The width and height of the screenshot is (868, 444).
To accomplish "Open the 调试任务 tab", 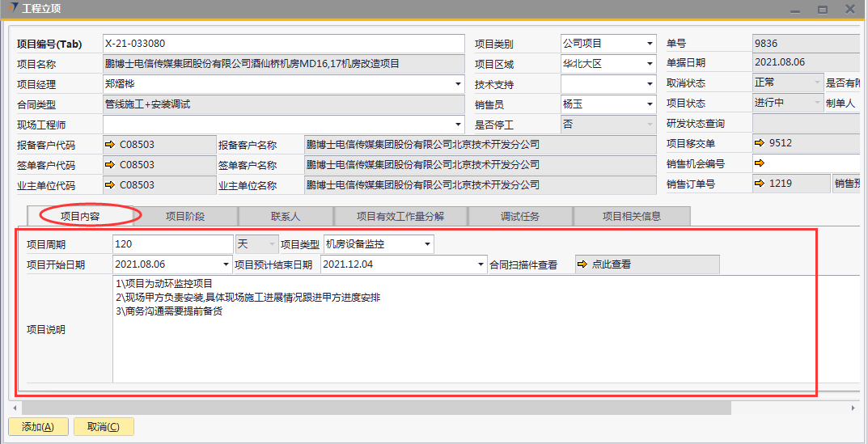I will pyautogui.click(x=520, y=216).
